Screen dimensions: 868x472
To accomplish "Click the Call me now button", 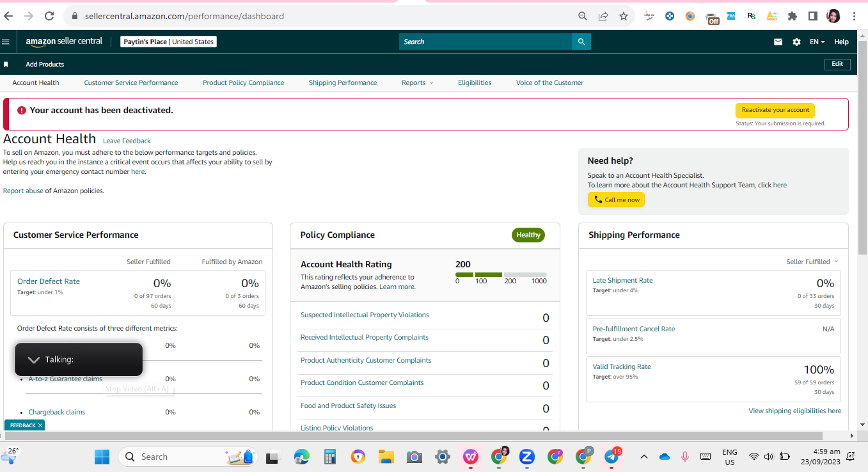I will coord(616,200).
